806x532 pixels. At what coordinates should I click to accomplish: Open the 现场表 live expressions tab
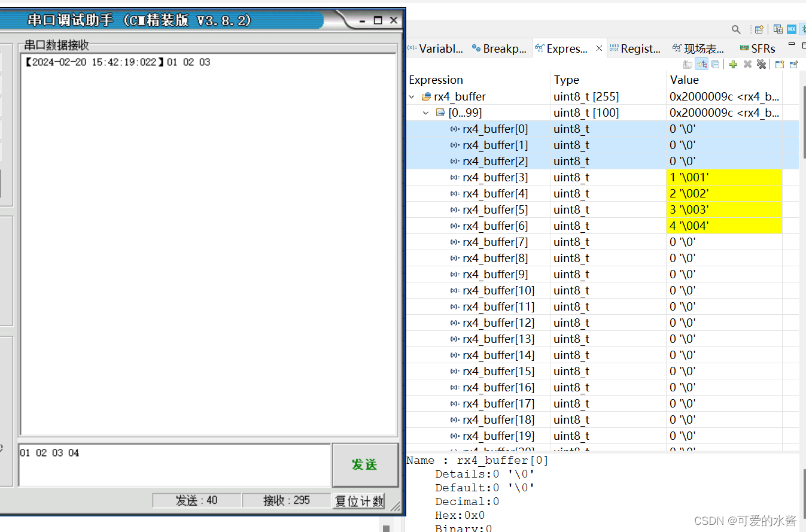click(698, 48)
